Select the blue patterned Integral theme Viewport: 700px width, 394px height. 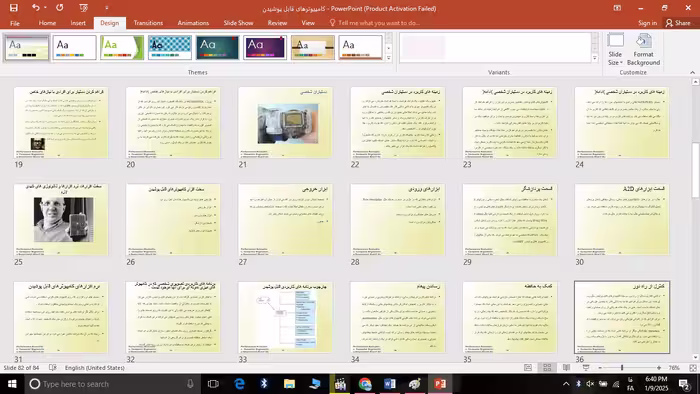tap(170, 47)
